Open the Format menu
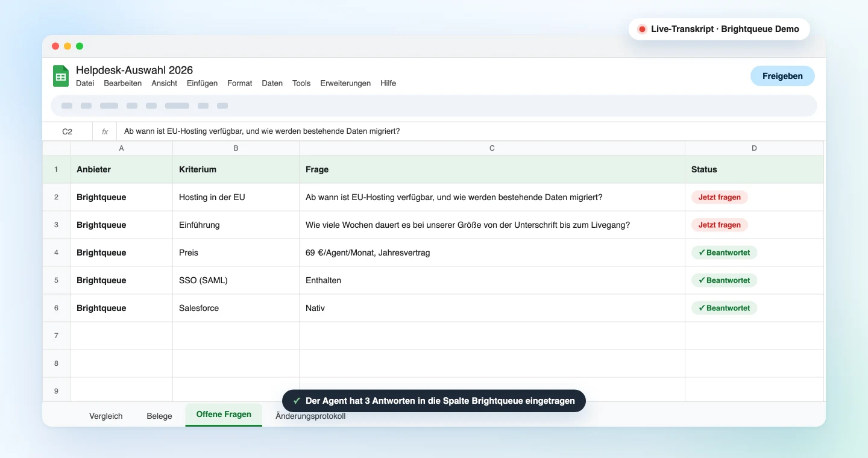Image resolution: width=868 pixels, height=458 pixels. pyautogui.click(x=240, y=83)
